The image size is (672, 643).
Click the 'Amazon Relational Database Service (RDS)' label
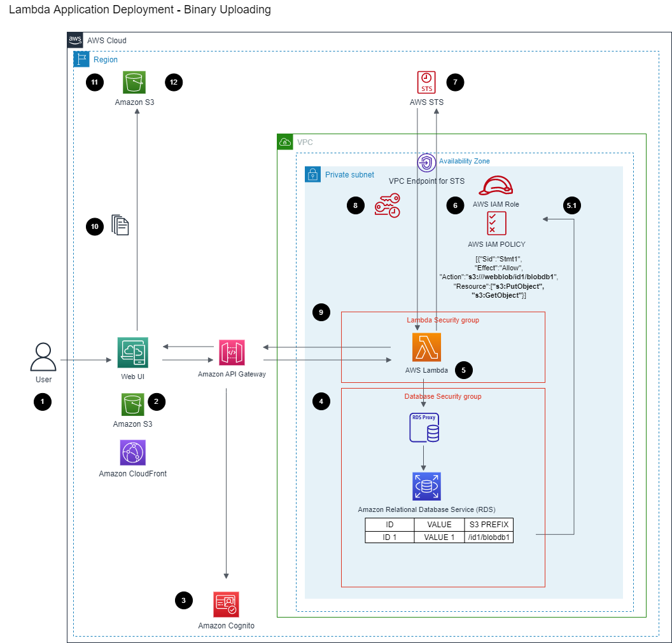426,509
